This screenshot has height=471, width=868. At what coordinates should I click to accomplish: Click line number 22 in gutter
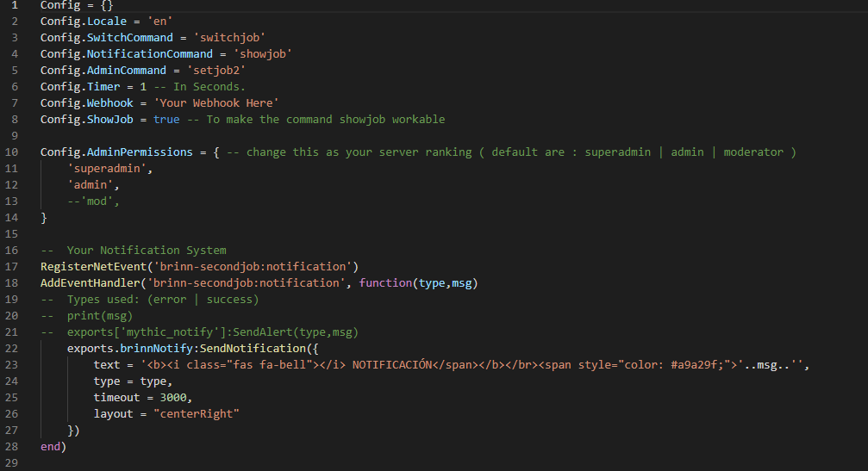11,348
